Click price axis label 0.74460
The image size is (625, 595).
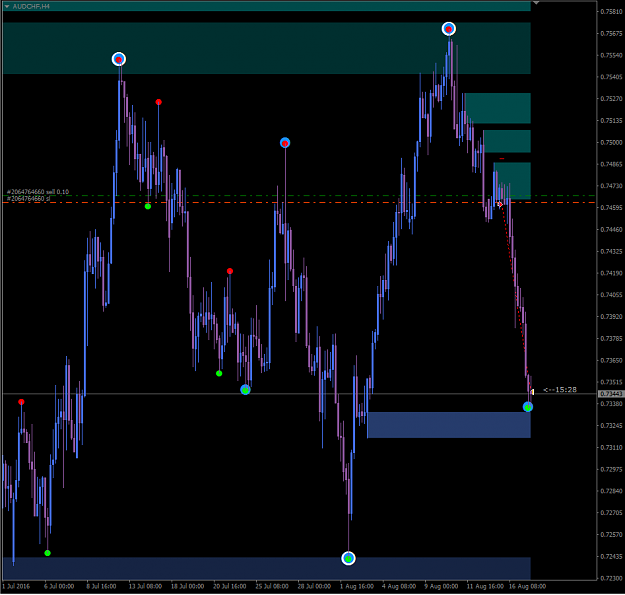coord(611,230)
